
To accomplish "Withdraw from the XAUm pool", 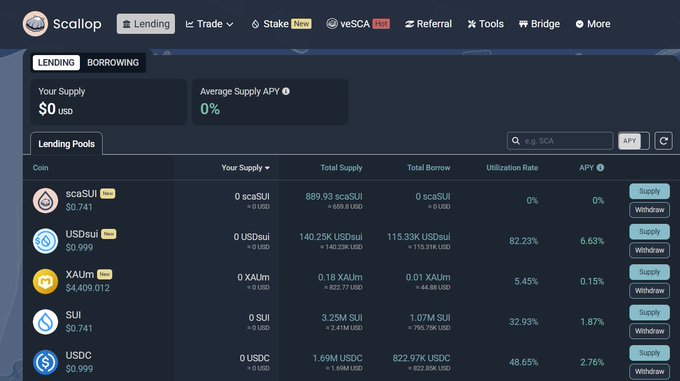I will (649, 290).
